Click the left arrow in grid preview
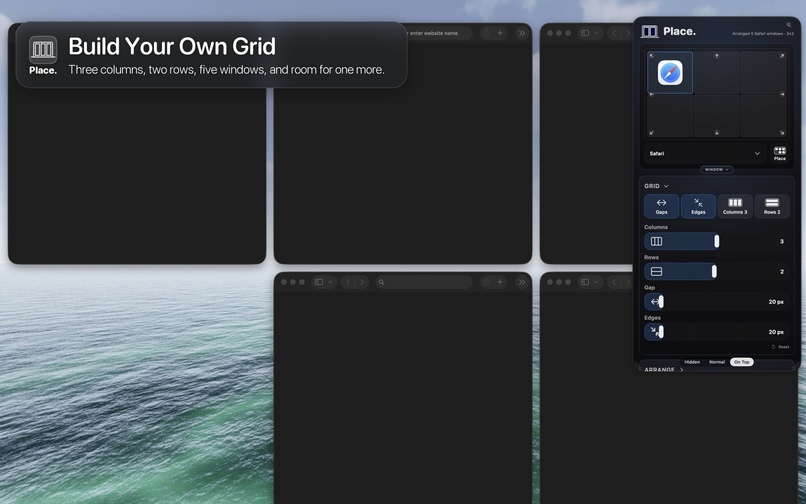The height and width of the screenshot is (504, 806). point(651,95)
